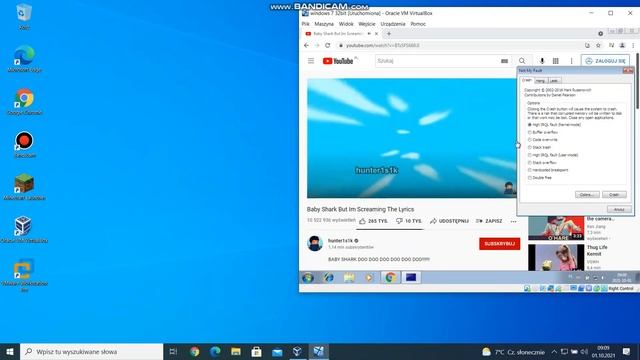Screen dimensions: 640x360
Task: Focus the running VM taskbar icon
Action: click(x=318, y=351)
